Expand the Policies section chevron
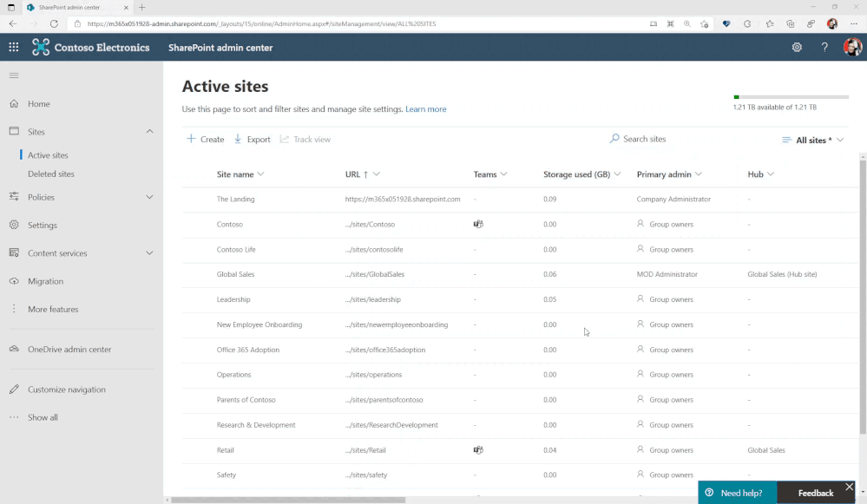Image resolution: width=867 pixels, height=504 pixels. pyautogui.click(x=149, y=197)
